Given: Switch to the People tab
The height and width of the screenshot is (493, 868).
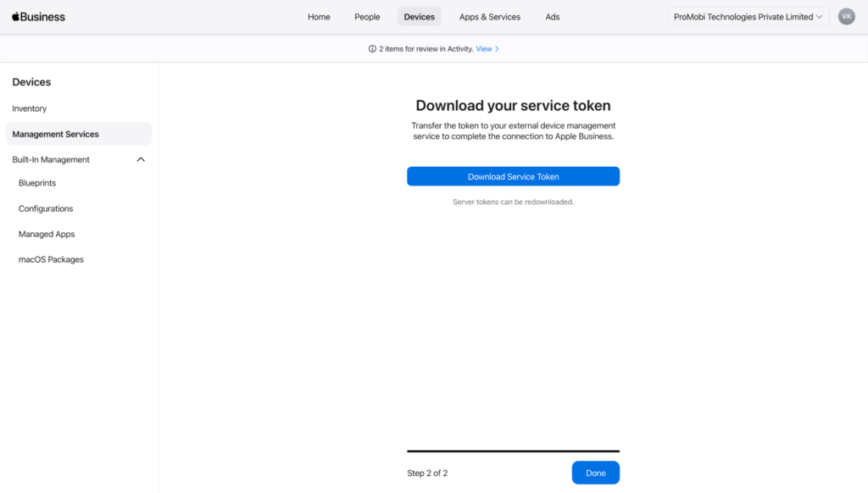Looking at the screenshot, I should 367,17.
